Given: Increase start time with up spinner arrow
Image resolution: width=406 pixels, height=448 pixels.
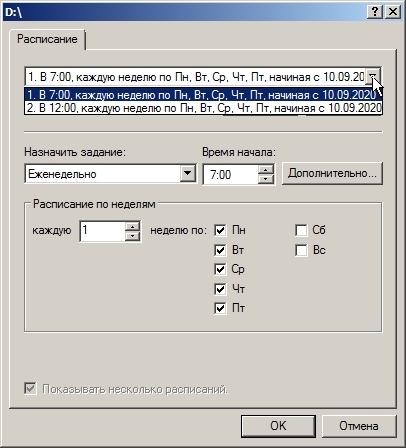Looking at the screenshot, I should pos(266,170).
